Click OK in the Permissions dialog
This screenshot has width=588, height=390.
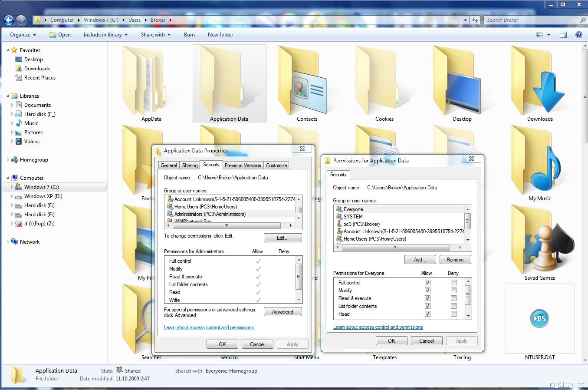(x=391, y=341)
